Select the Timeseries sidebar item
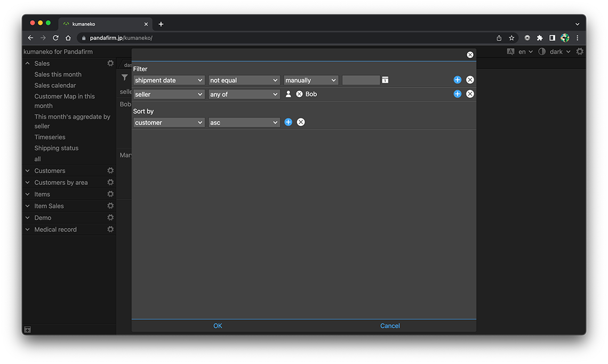This screenshot has height=364, width=608. click(50, 137)
